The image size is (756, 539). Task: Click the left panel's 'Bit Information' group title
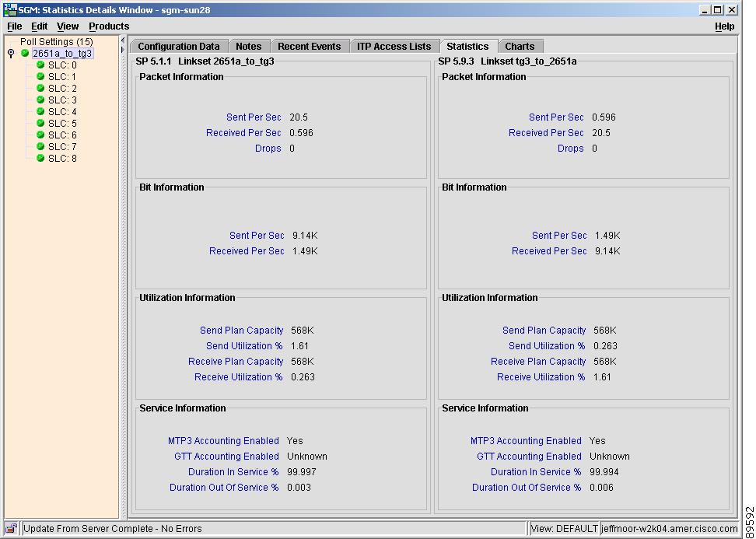tap(172, 187)
